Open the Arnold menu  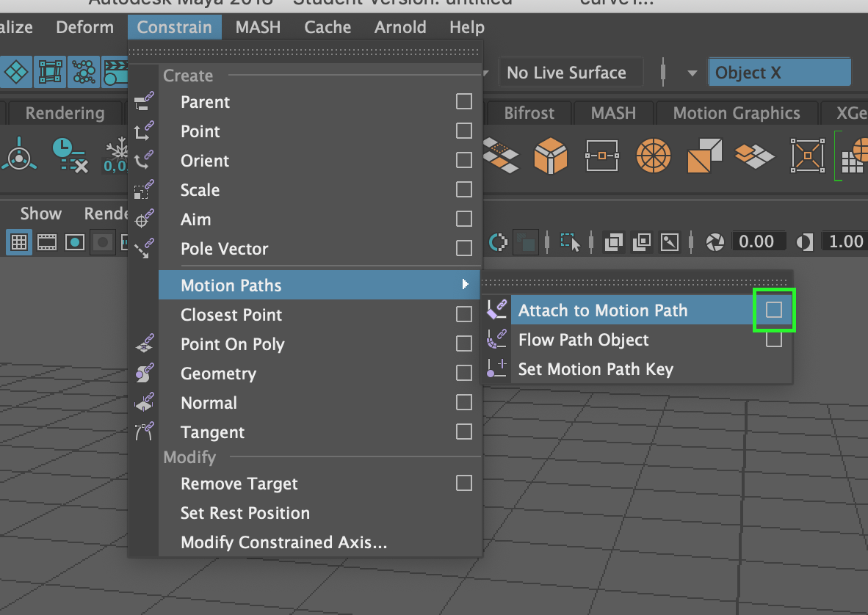[x=400, y=27]
